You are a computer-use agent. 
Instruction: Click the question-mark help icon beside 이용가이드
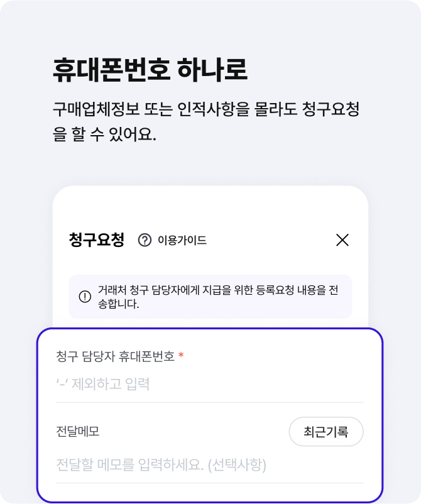coord(145,240)
